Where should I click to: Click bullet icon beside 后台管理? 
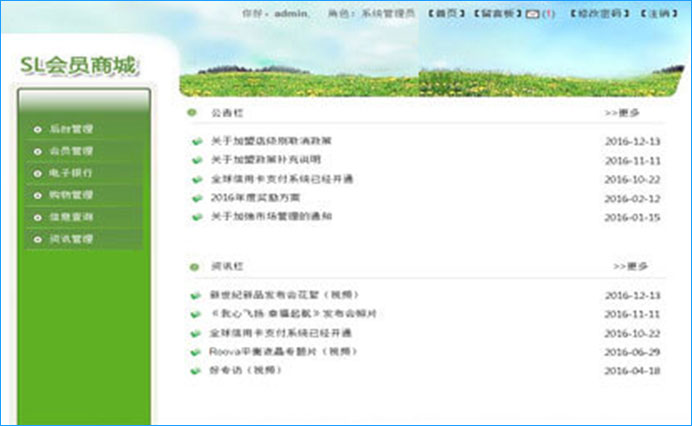[38, 129]
